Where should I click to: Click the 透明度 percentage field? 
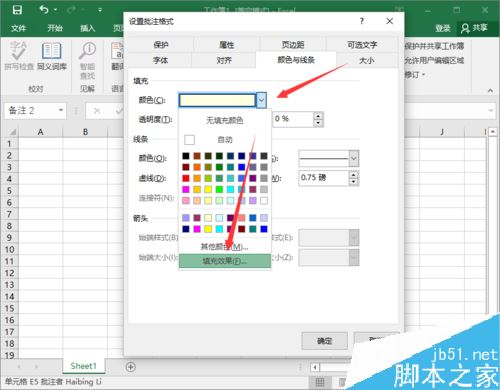coord(293,119)
